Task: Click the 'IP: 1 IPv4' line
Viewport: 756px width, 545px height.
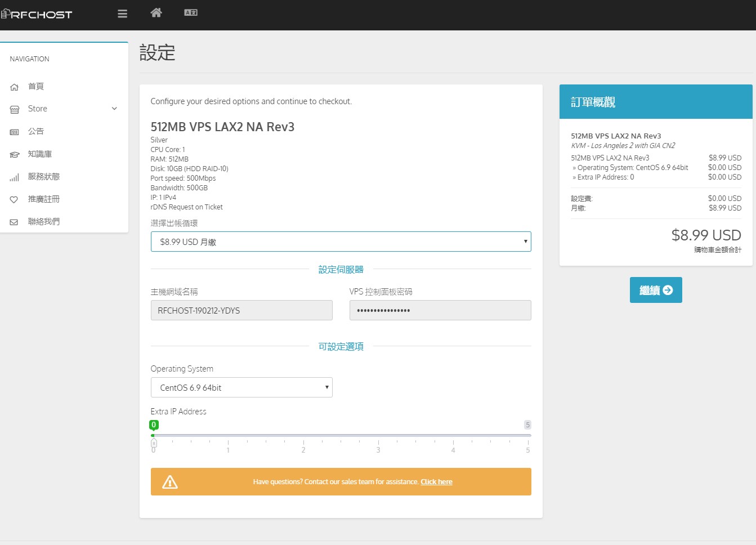Action: coord(163,197)
